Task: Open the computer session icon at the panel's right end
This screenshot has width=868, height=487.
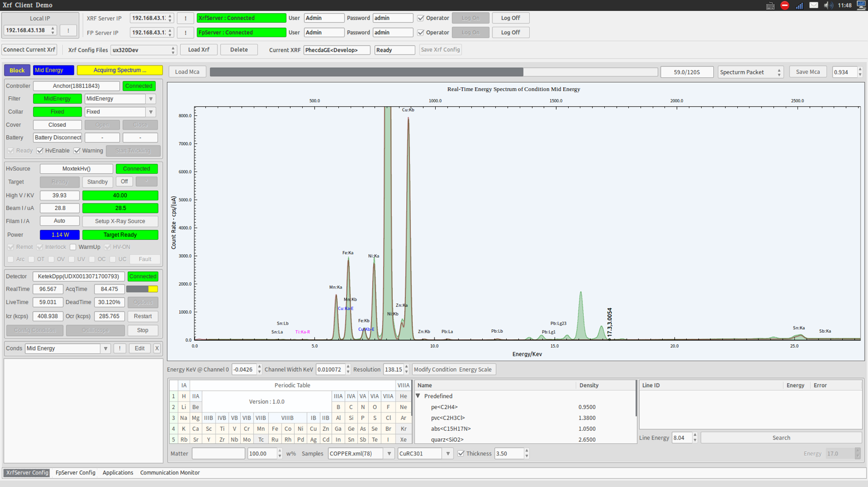Action: coord(861,5)
